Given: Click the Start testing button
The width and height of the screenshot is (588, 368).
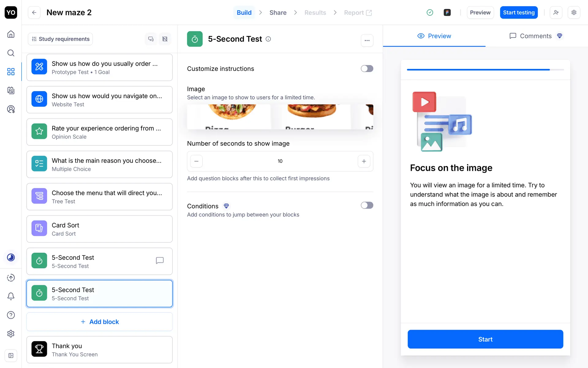Looking at the screenshot, I should coord(518,13).
